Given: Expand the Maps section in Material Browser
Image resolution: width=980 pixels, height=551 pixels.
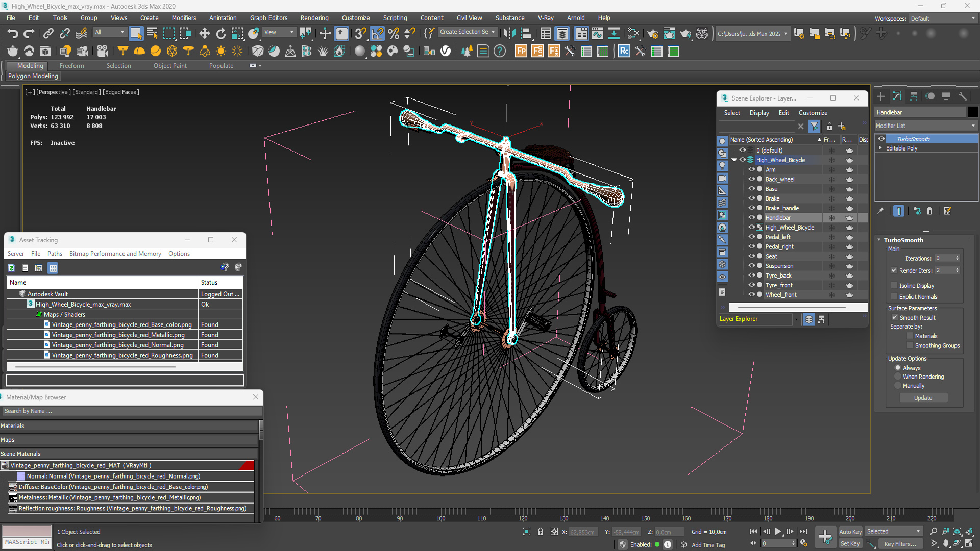Looking at the screenshot, I should pos(8,439).
